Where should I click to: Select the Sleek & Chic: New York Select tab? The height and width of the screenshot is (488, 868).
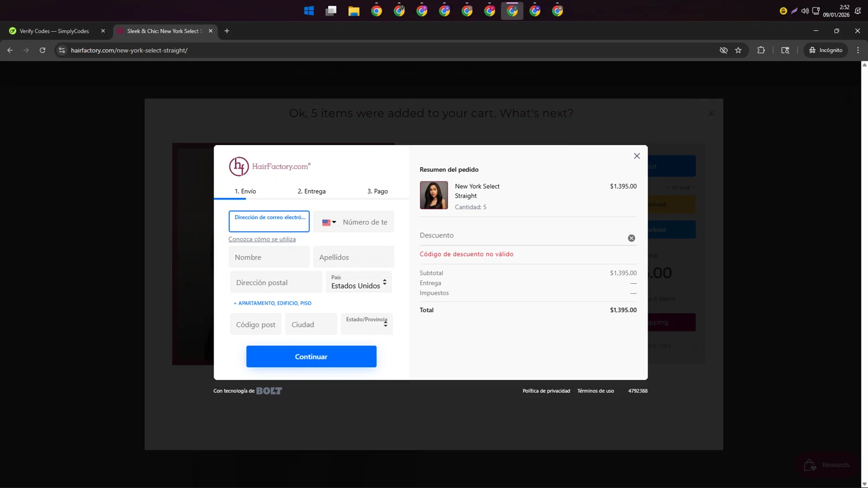(x=164, y=31)
